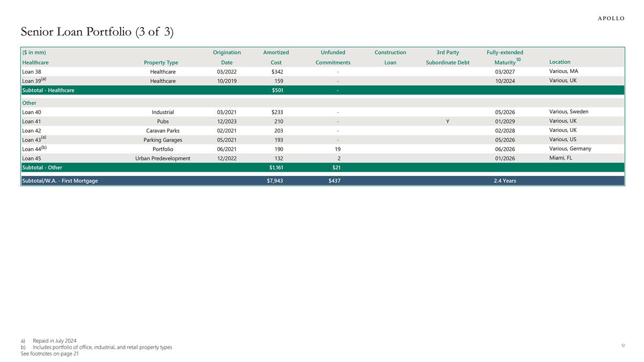The height and width of the screenshot is (362, 644).
Task: Click the Fully-extended Maturity header
Action: coord(504,57)
